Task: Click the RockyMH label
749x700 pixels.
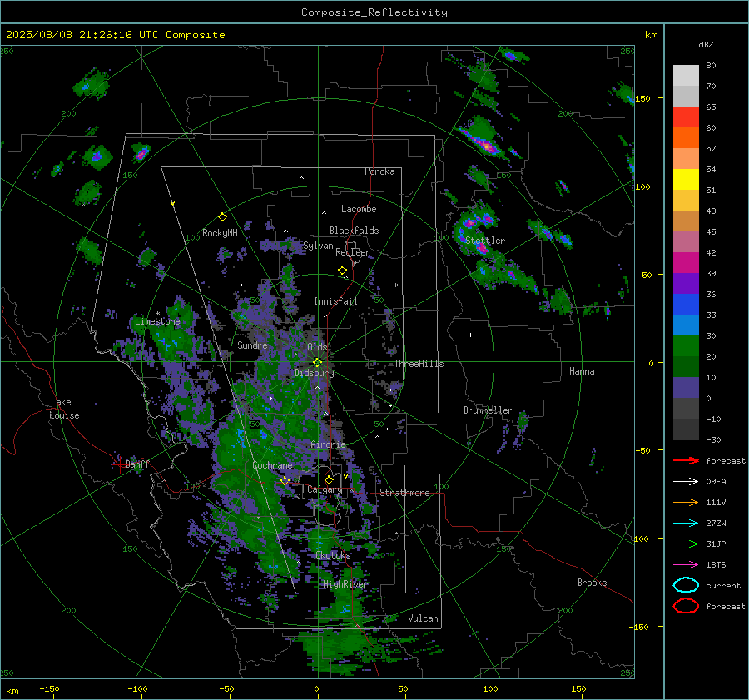Action: tap(220, 233)
